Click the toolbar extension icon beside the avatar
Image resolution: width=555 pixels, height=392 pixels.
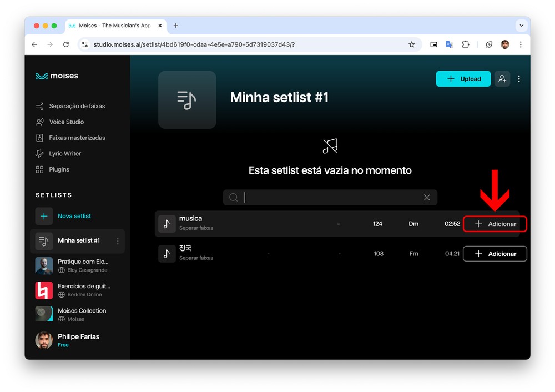click(489, 44)
